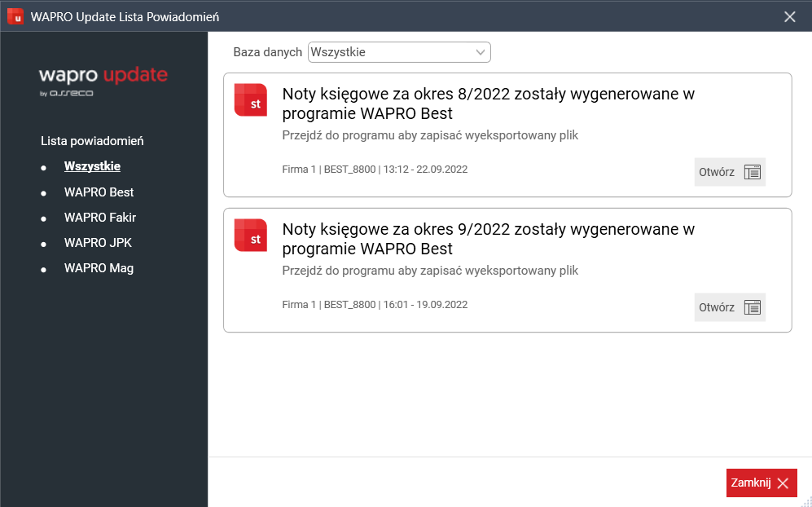This screenshot has height=507, width=812.
Task: Filter notifications by WAPRO Fakir
Action: coord(100,218)
